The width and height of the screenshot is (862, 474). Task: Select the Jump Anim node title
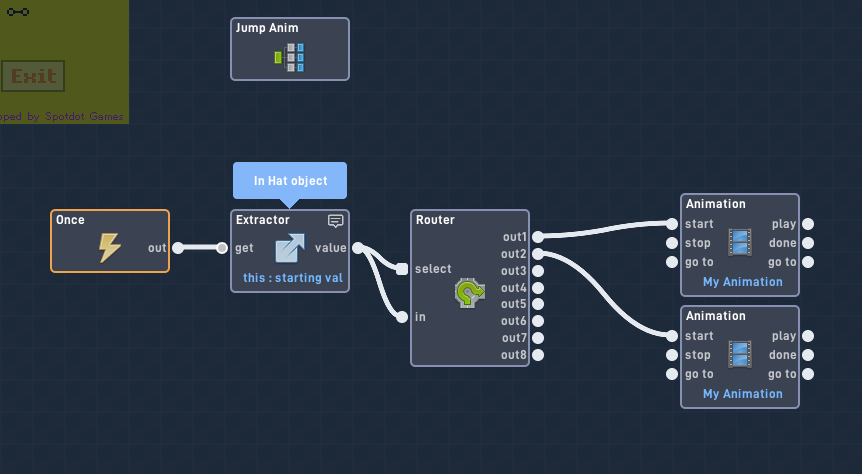[267, 27]
